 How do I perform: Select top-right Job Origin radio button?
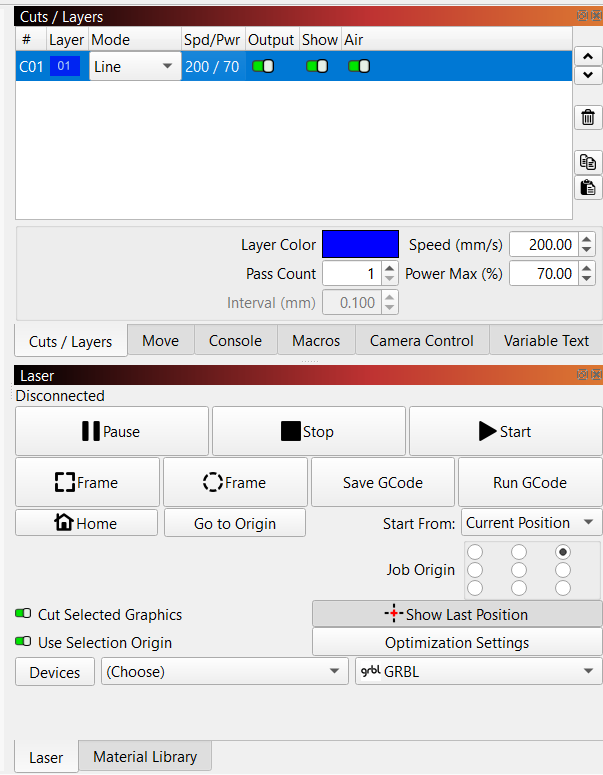[x=563, y=552]
